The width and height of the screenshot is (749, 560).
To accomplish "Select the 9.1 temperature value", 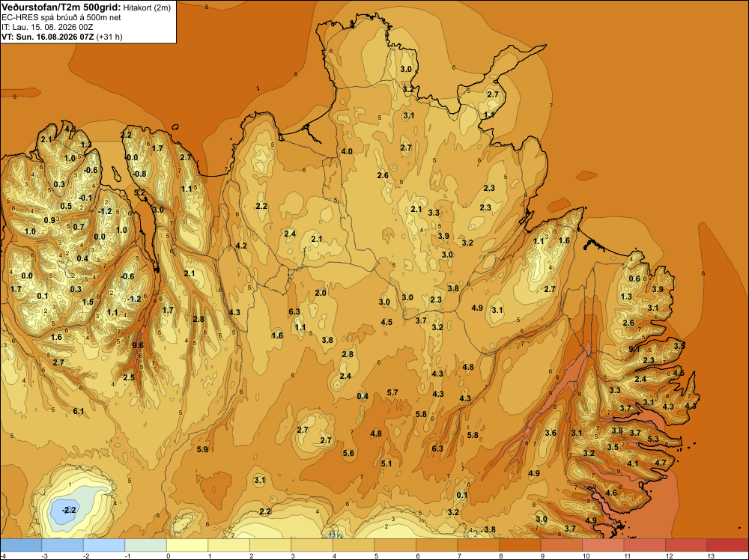I will [x=634, y=349].
